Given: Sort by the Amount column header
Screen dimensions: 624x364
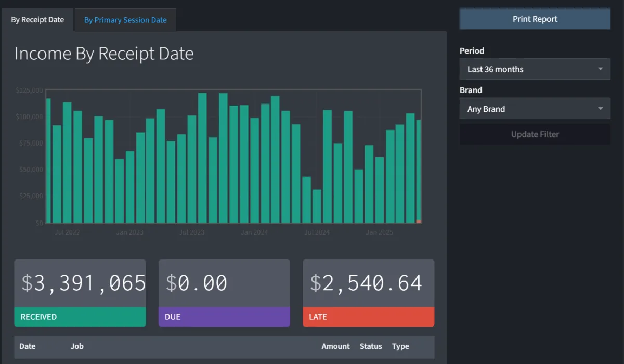Looking at the screenshot, I should click(335, 346).
